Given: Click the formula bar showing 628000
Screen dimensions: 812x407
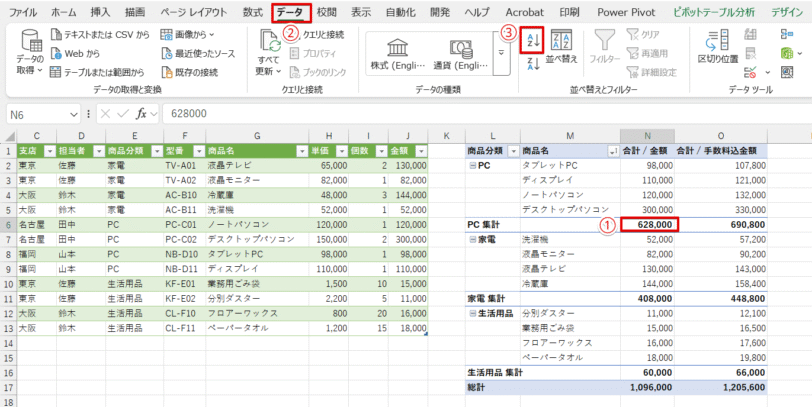Looking at the screenshot, I should [x=486, y=114].
